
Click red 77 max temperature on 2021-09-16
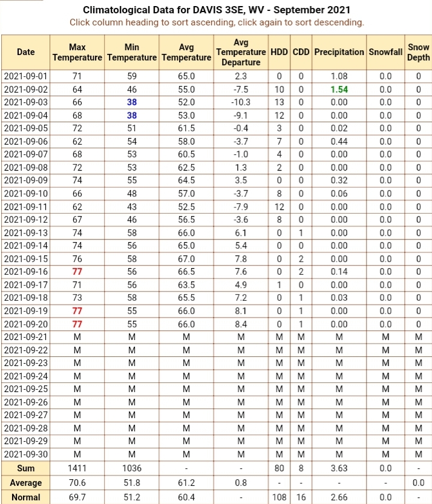coord(77,272)
